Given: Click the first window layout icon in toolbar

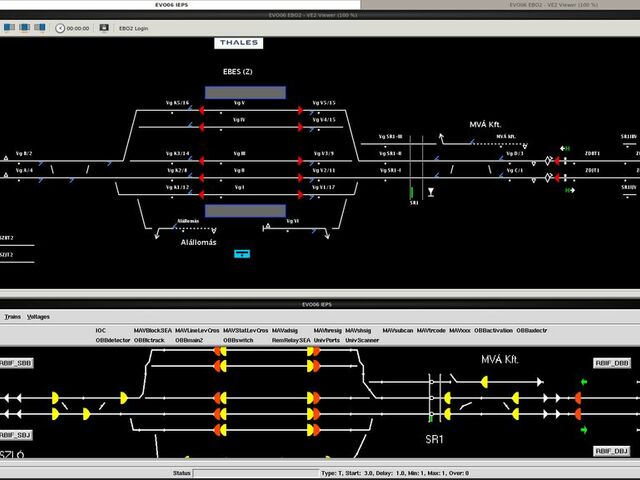Looking at the screenshot, I should pos(9,28).
